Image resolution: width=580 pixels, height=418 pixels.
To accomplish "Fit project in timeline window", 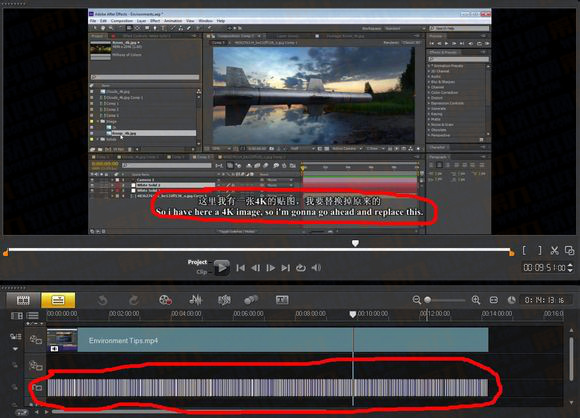I will coord(494,300).
